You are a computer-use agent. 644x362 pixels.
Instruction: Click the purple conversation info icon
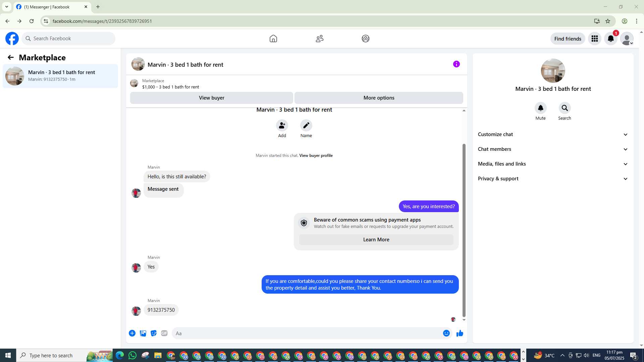click(456, 64)
